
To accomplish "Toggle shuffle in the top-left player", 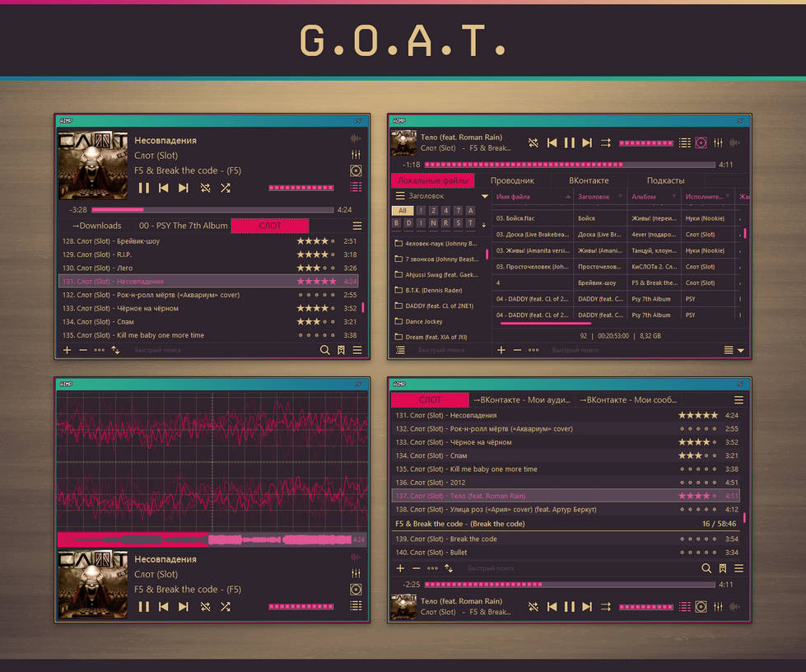I will pyautogui.click(x=225, y=189).
